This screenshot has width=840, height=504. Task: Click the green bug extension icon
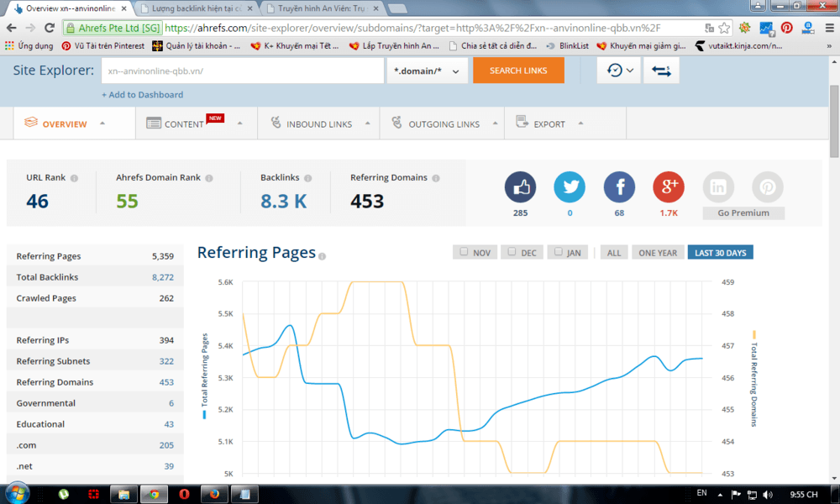[744, 28]
